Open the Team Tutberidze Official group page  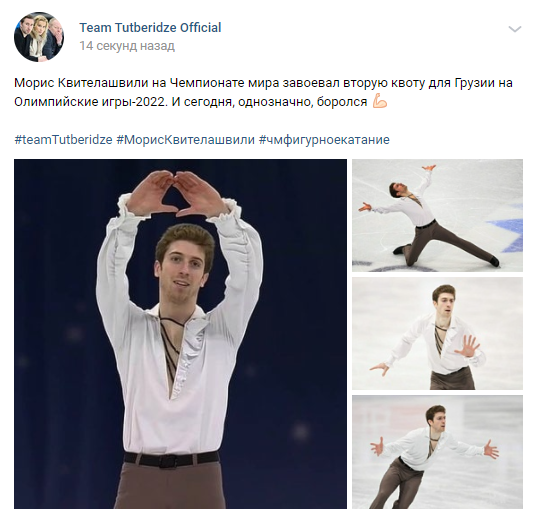[x=150, y=28]
